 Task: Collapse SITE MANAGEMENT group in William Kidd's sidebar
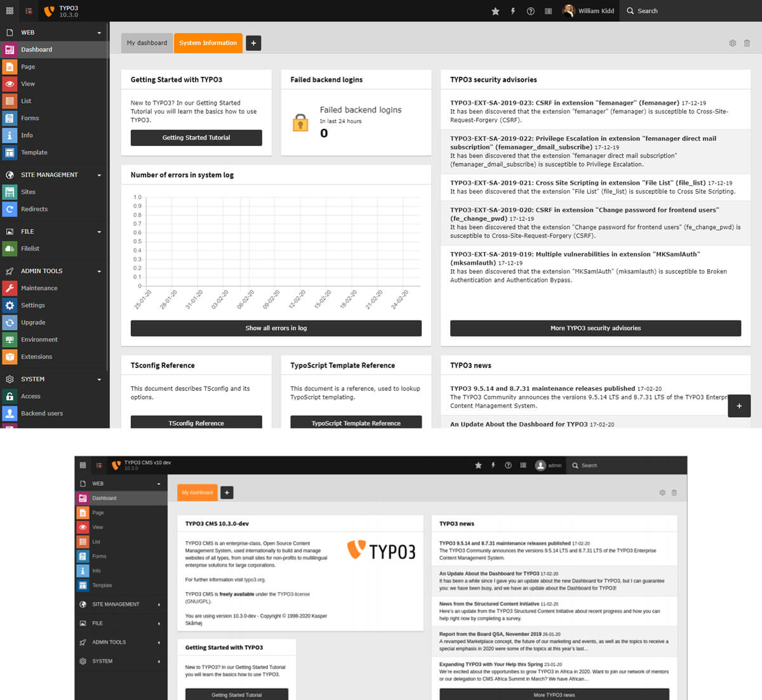pos(54,175)
